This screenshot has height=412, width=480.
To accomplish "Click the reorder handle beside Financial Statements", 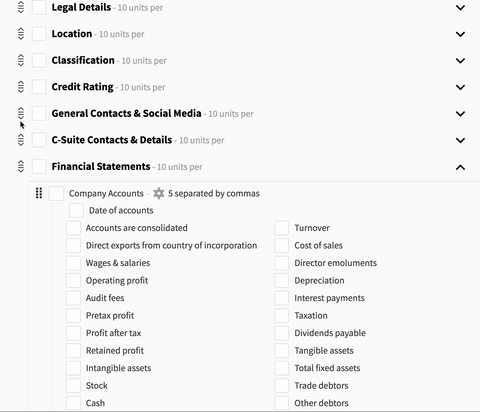I will (21, 166).
